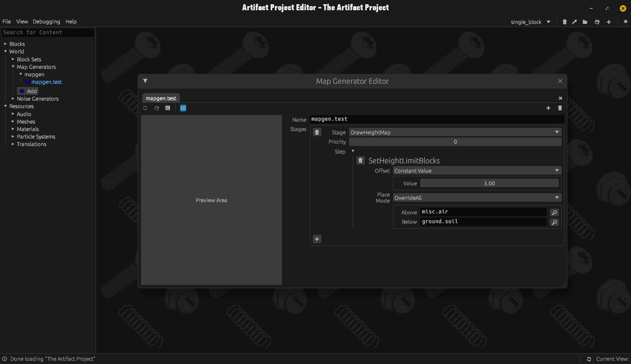The image size is (631, 364).
Task: Click the reload icon in the Map Generator Editor toolbar
Action: tap(145, 108)
